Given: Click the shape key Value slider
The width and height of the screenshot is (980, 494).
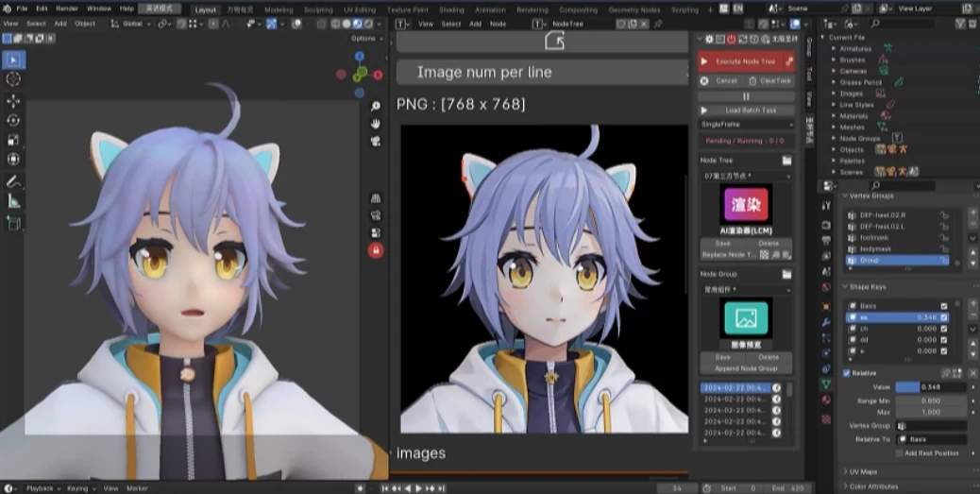Looking at the screenshot, I should (930, 386).
